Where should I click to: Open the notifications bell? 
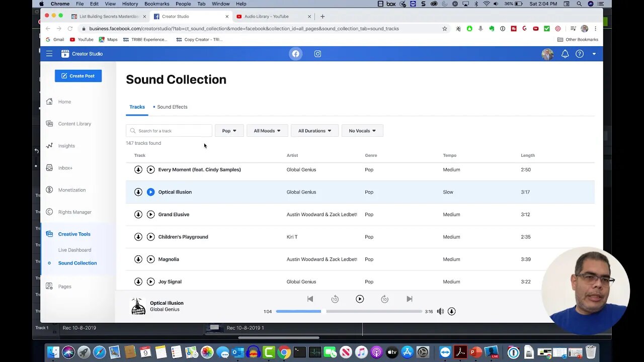(565, 54)
